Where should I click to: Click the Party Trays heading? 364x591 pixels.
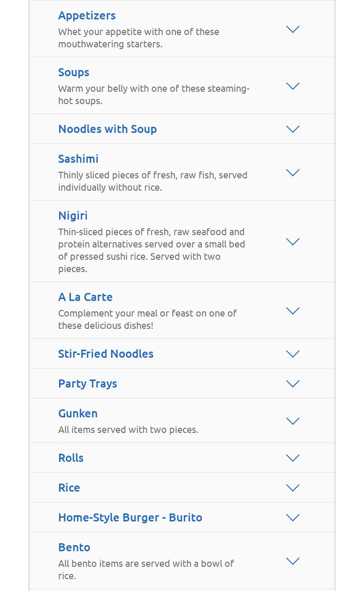coord(87,383)
